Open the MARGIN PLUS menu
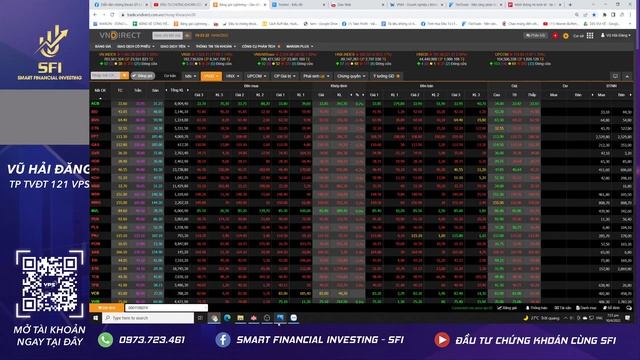This screenshot has width=640, height=360. (300, 47)
